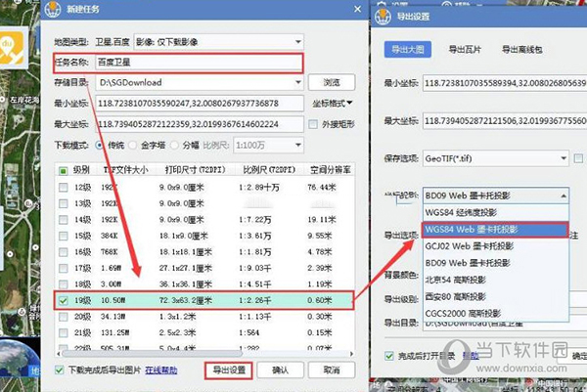
Task: Open the 在线帮助 link
Action: [161, 370]
